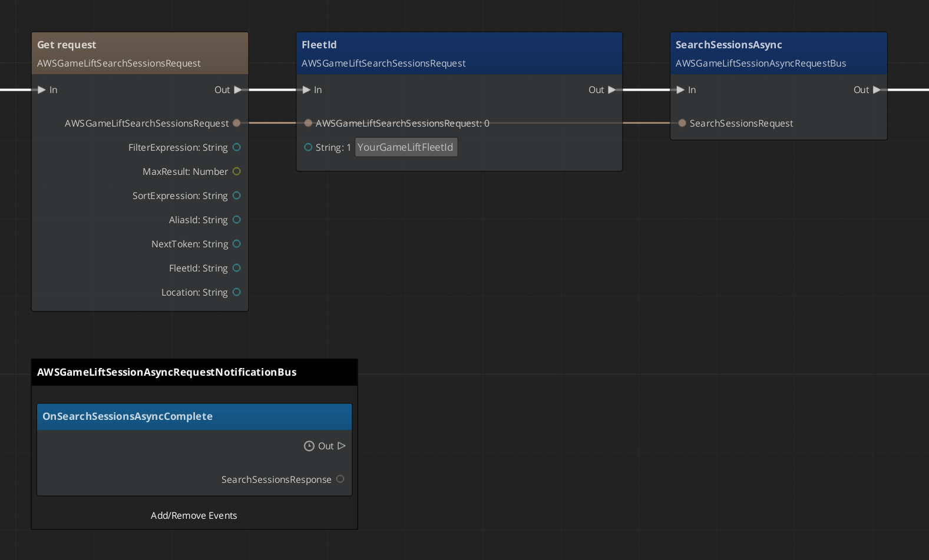Click the NextToken: String output slot
Viewport: 929px width, 560px height.
pyautogui.click(x=237, y=244)
